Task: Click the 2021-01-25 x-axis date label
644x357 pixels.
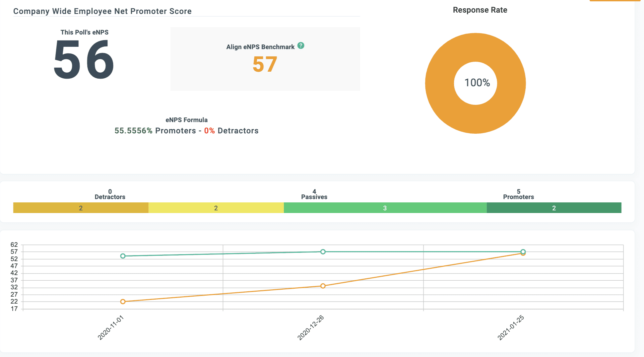Action: [x=511, y=328]
